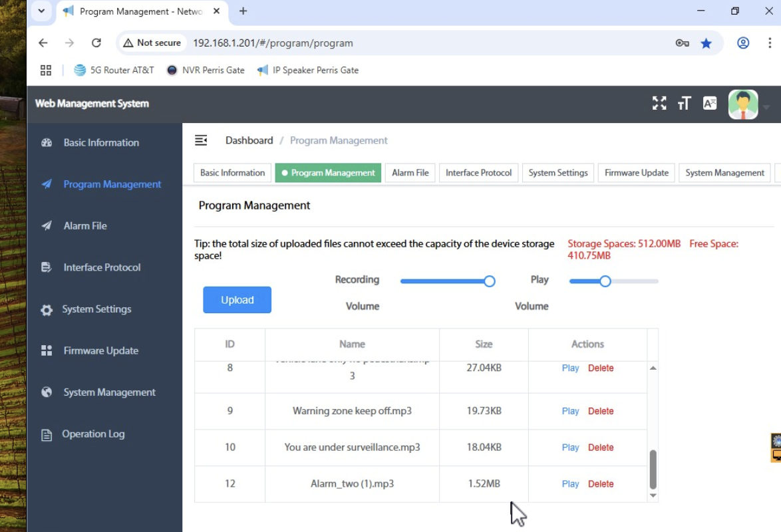Screen dimensions: 781x532
Task: Delete Alarm_two (1).mp3
Action: [x=601, y=484]
